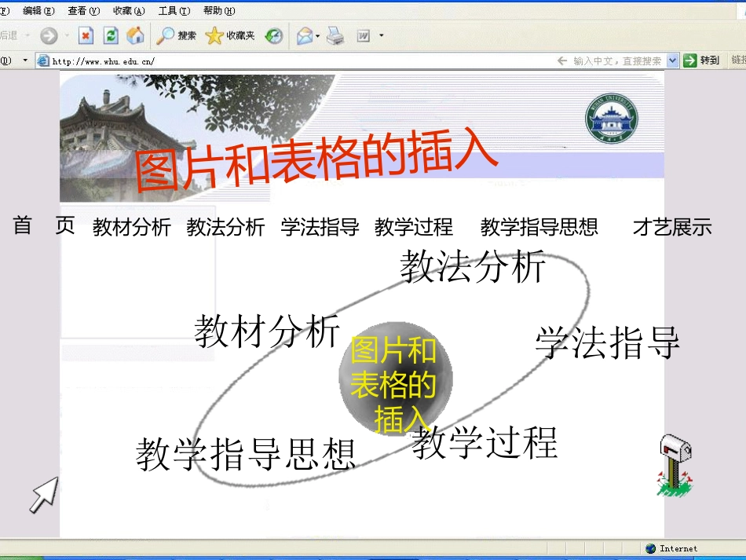Viewport: 746px width, 560px height.
Task: Click 才艺展示 in the navigation bar
Action: click(x=672, y=227)
